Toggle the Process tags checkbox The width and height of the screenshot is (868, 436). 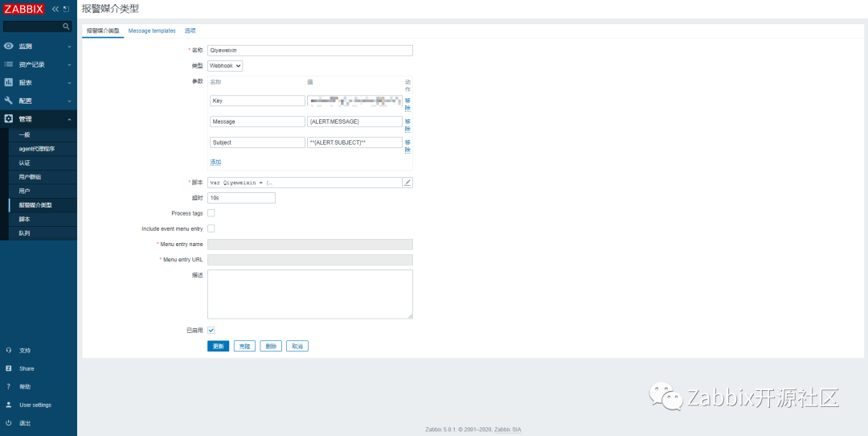click(211, 212)
